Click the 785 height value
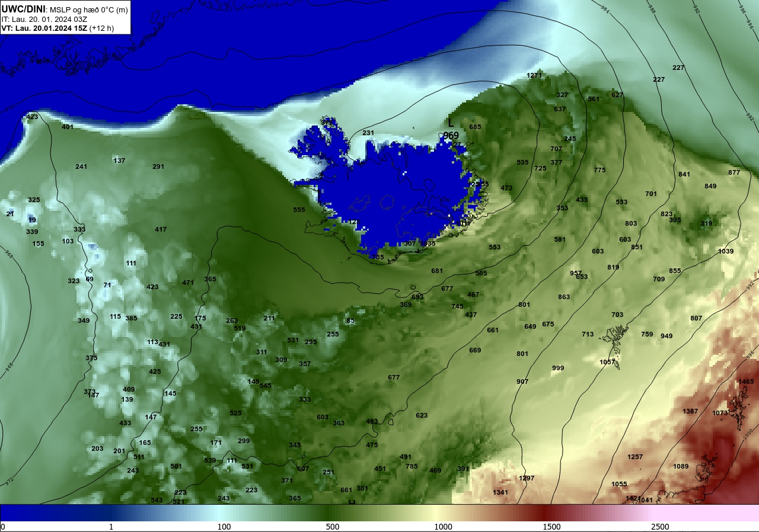 (x=412, y=466)
